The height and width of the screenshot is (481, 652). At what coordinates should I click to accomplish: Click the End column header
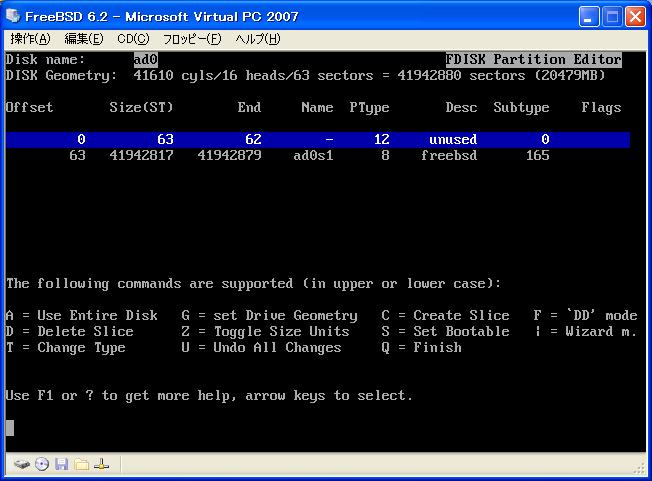[x=249, y=107]
